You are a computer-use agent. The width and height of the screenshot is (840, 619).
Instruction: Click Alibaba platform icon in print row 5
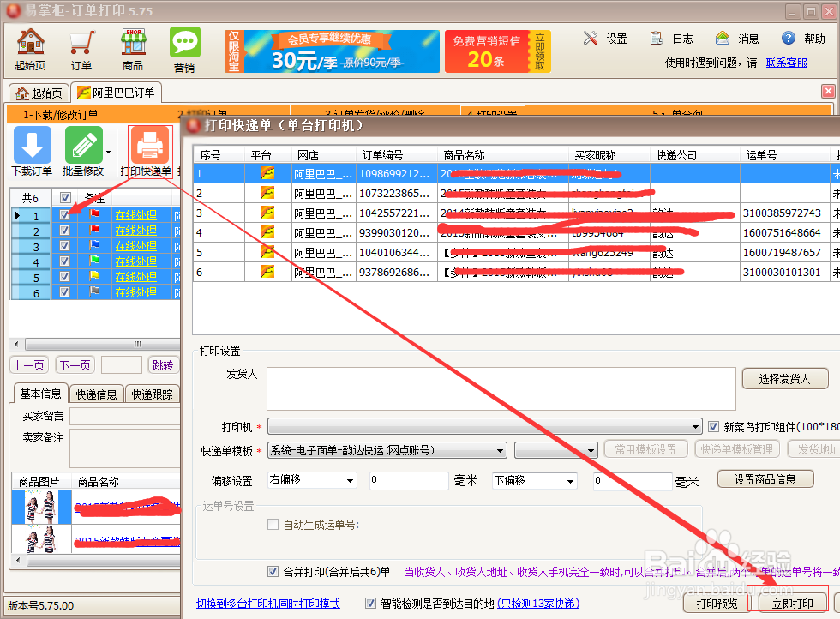coord(267,252)
